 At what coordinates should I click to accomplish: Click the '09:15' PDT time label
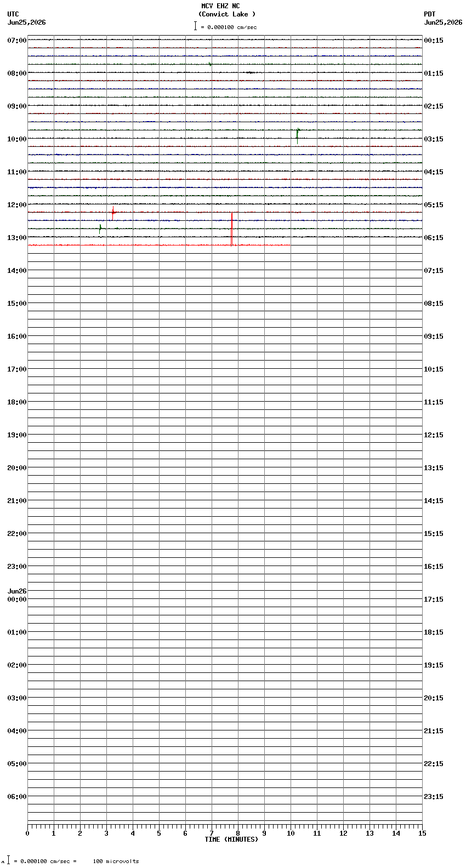tap(434, 336)
